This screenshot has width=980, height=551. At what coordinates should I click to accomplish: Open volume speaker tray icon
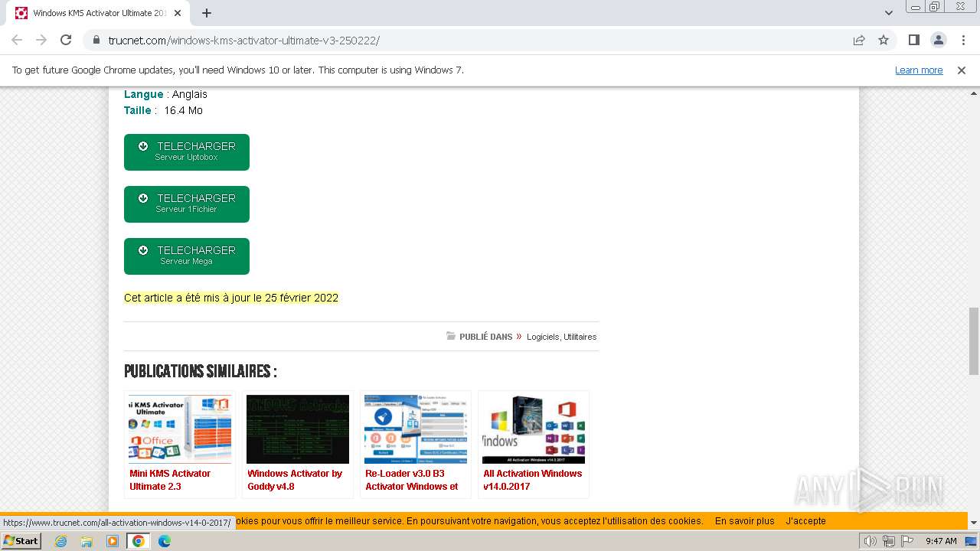(870, 541)
